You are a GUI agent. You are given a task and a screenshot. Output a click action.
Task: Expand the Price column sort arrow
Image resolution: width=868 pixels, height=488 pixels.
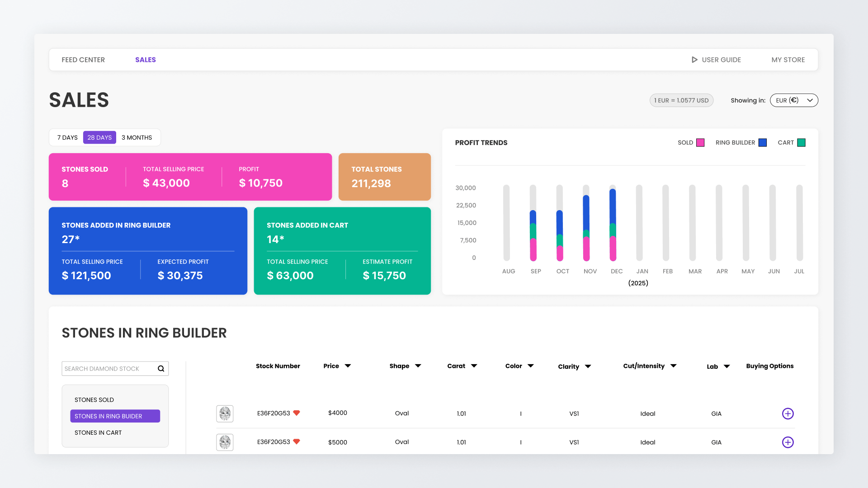[x=348, y=366]
